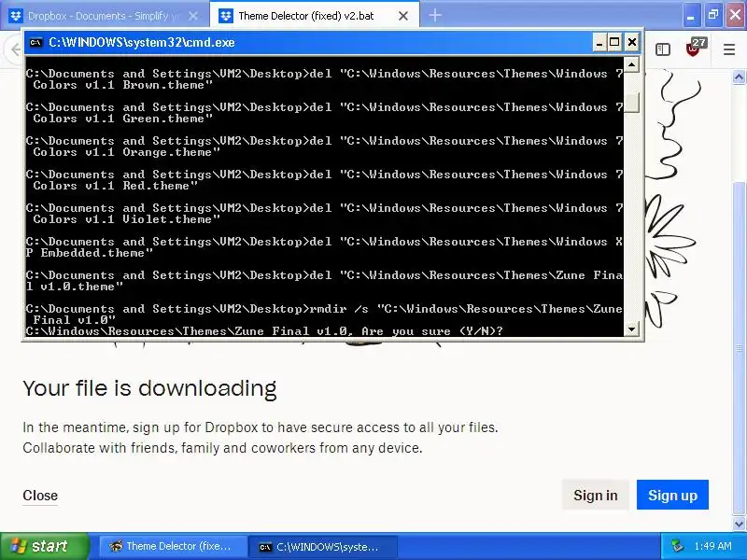Open a new browser tab with plus button
Viewport: 747px width, 560px height.
point(435,16)
